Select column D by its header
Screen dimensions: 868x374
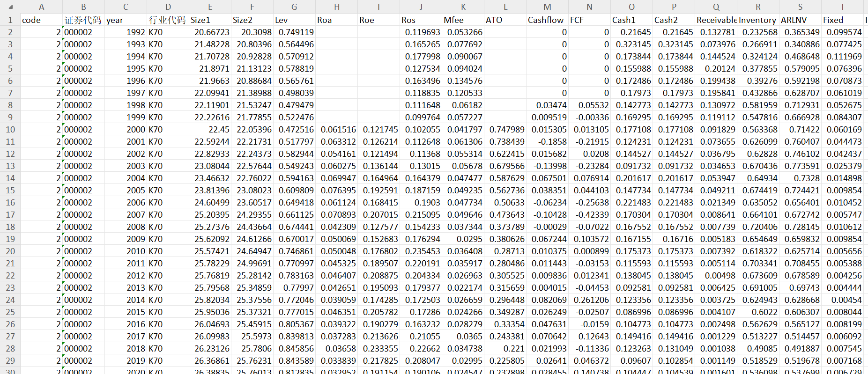(168, 7)
